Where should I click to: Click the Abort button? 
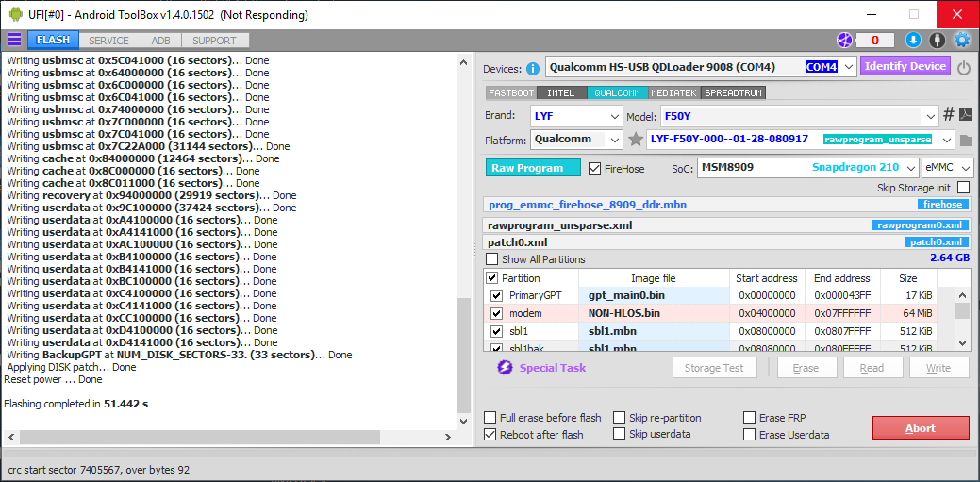[x=921, y=428]
